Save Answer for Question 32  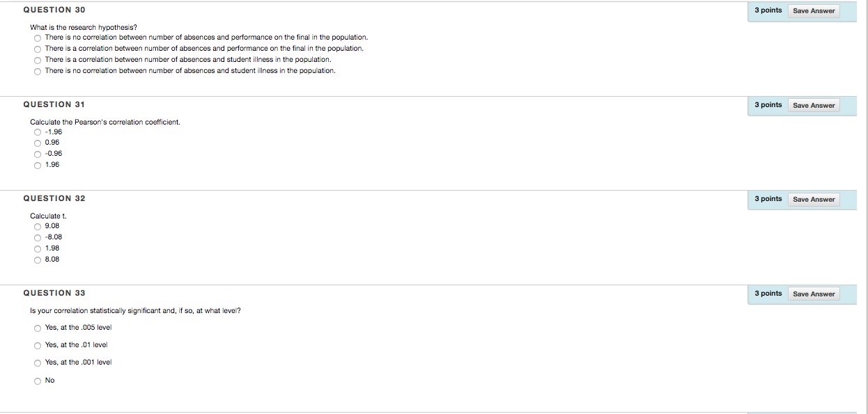pyautogui.click(x=814, y=199)
